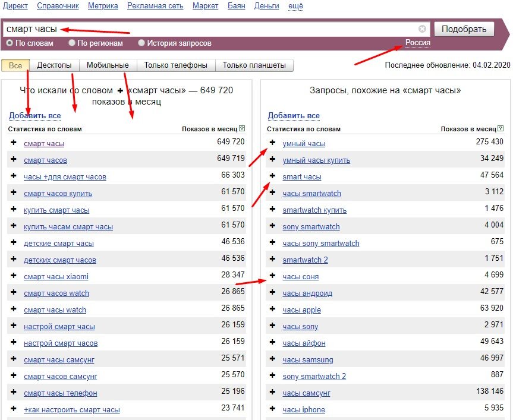Click plus next to 'часы айфон'

coord(272,342)
